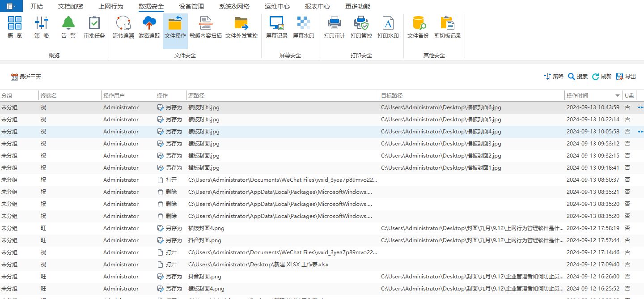The height and width of the screenshot is (299, 644).
Task: Open the application menu button at top-left
Action: [11, 6]
